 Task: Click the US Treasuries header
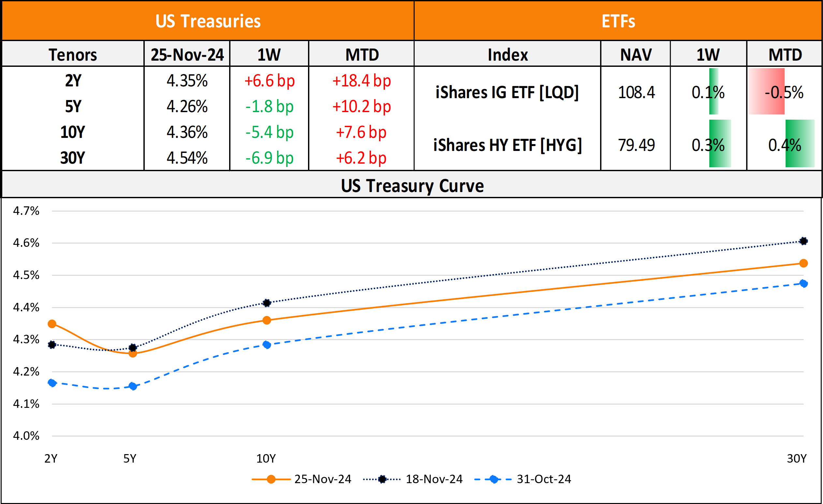tap(208, 21)
